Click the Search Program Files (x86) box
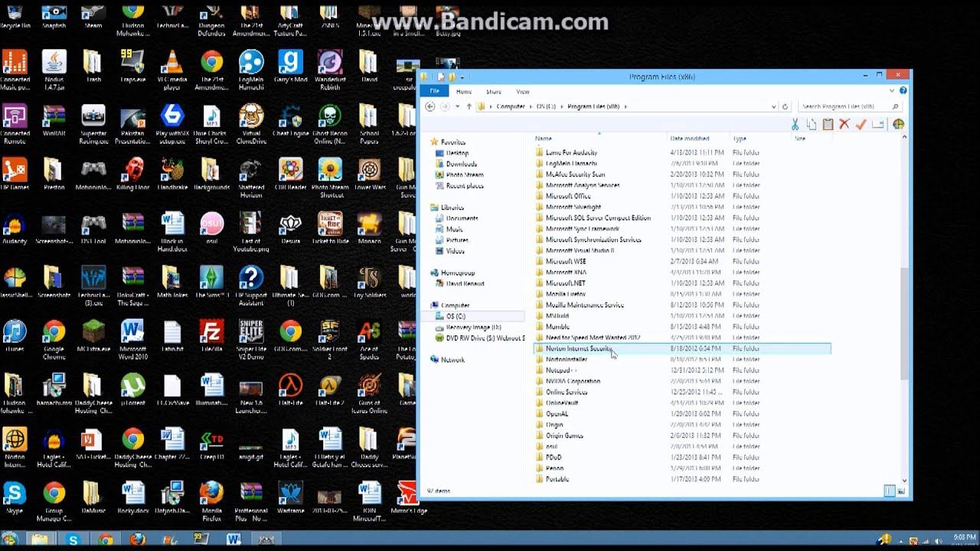The height and width of the screenshot is (551, 980). [x=848, y=106]
